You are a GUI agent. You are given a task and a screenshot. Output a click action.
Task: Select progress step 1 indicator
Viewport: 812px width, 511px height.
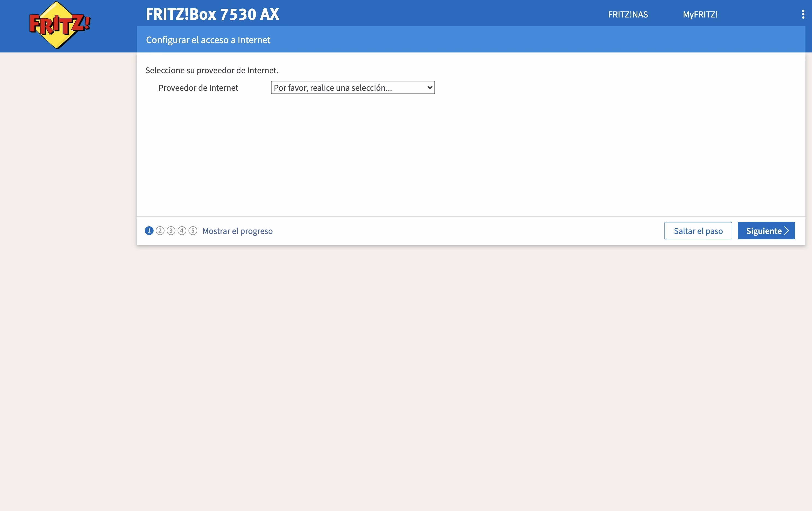pyautogui.click(x=149, y=231)
